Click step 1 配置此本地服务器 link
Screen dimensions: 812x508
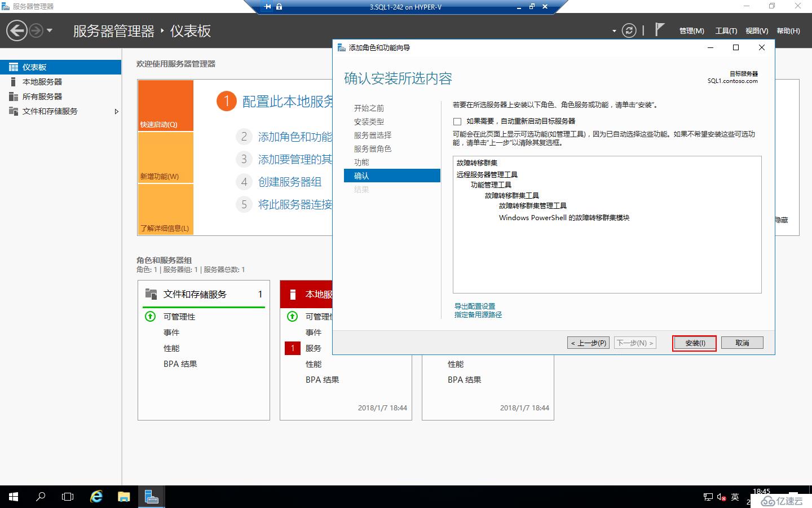tap(287, 102)
